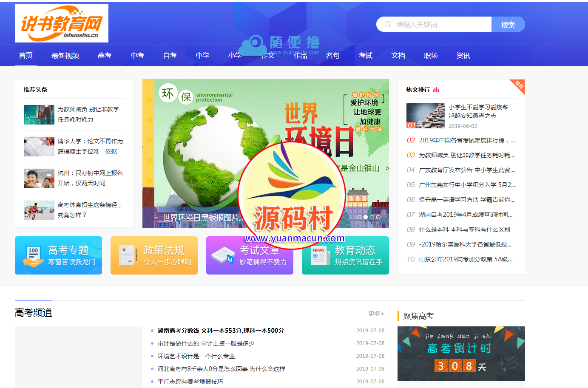Click the 推荐 corner ribbon badge
The width and height of the screenshot is (588, 388).
coord(519,85)
